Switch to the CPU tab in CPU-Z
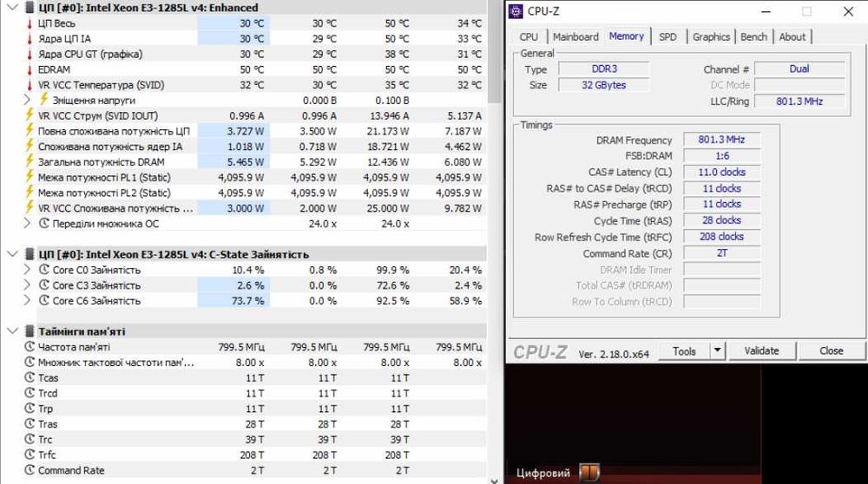The height and width of the screenshot is (484, 868). tap(529, 37)
